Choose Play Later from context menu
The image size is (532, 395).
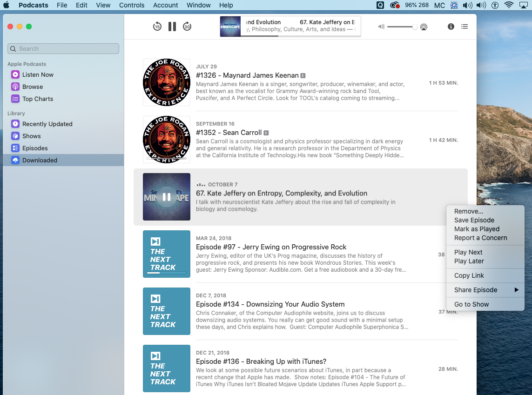pos(485,261)
